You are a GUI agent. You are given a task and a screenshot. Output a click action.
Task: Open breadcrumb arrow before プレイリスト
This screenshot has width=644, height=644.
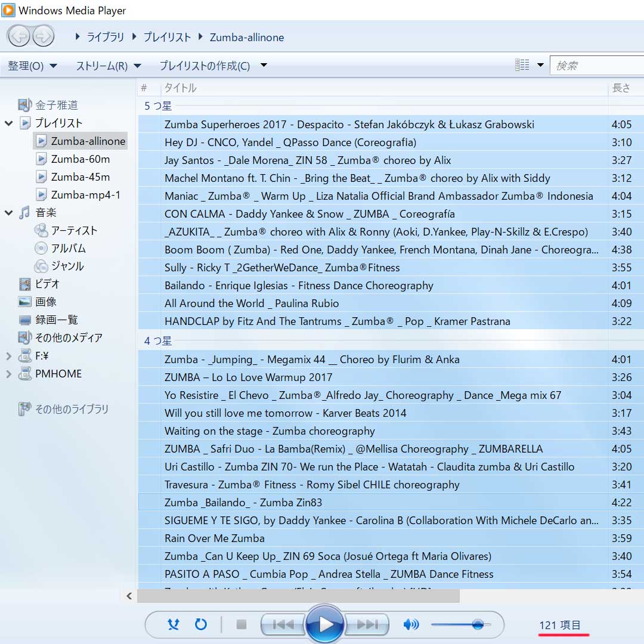134,36
